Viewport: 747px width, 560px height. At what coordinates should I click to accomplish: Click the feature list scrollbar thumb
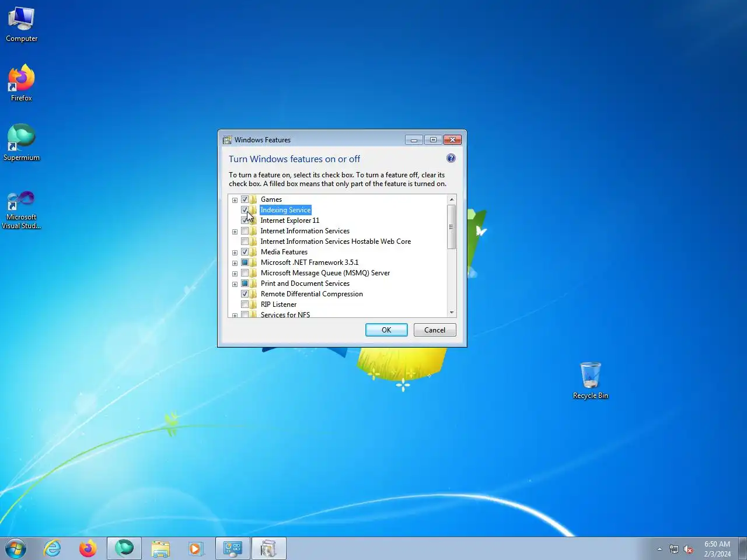(452, 227)
